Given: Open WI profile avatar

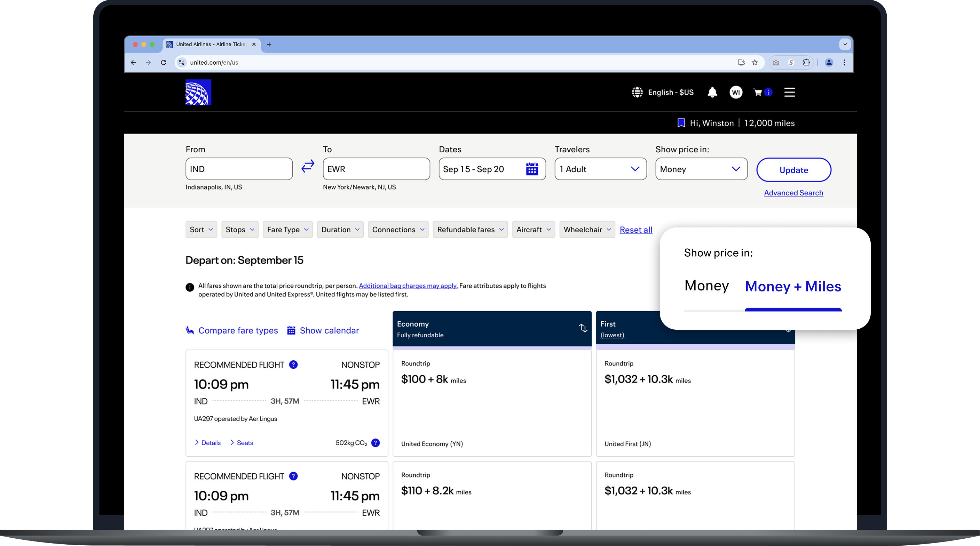Looking at the screenshot, I should 736,93.
